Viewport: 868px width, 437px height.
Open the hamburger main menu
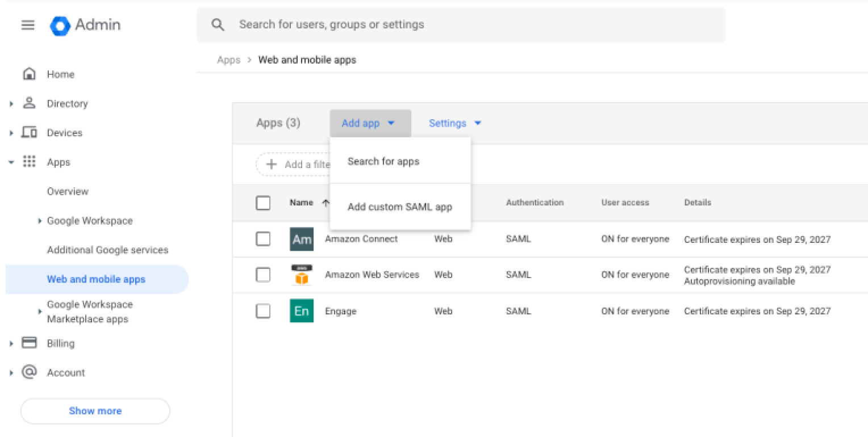coord(28,25)
